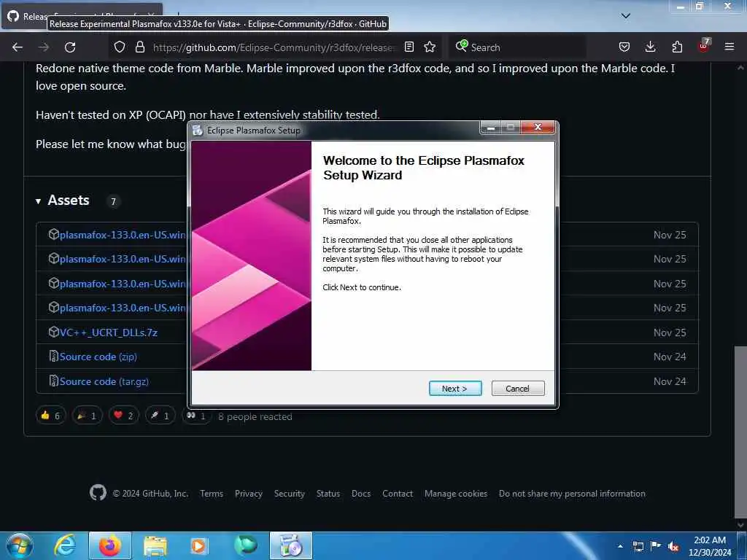This screenshot has width=747, height=560.
Task: Open the clock showing 2:02 AM
Action: (x=710, y=546)
